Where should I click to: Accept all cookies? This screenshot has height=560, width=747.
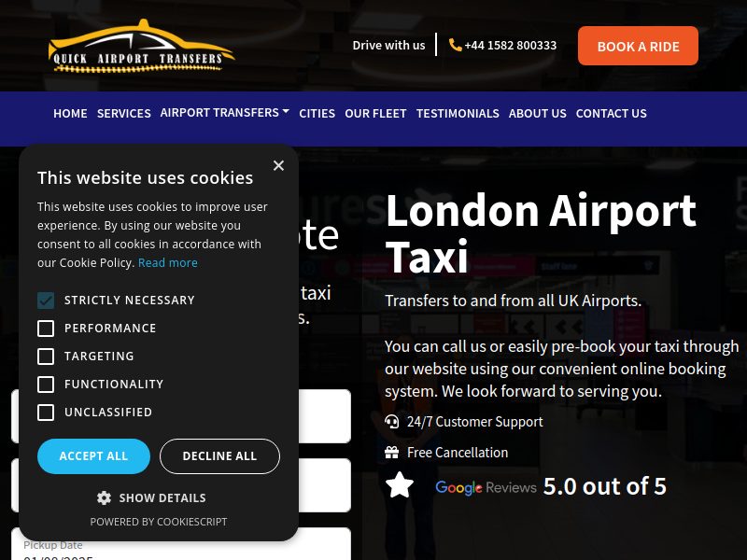pyautogui.click(x=94, y=456)
